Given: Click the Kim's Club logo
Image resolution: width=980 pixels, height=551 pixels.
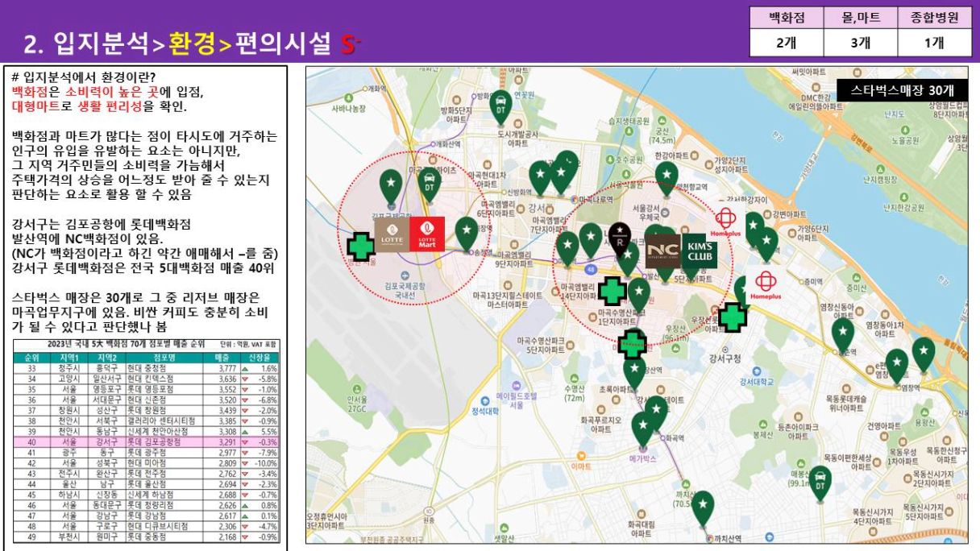Looking at the screenshot, I should point(700,251).
